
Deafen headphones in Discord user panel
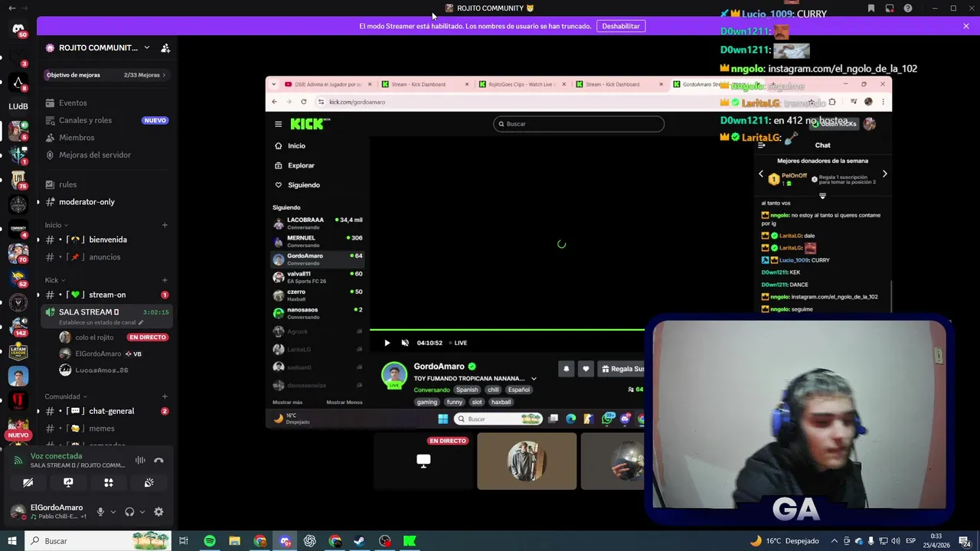129,512
